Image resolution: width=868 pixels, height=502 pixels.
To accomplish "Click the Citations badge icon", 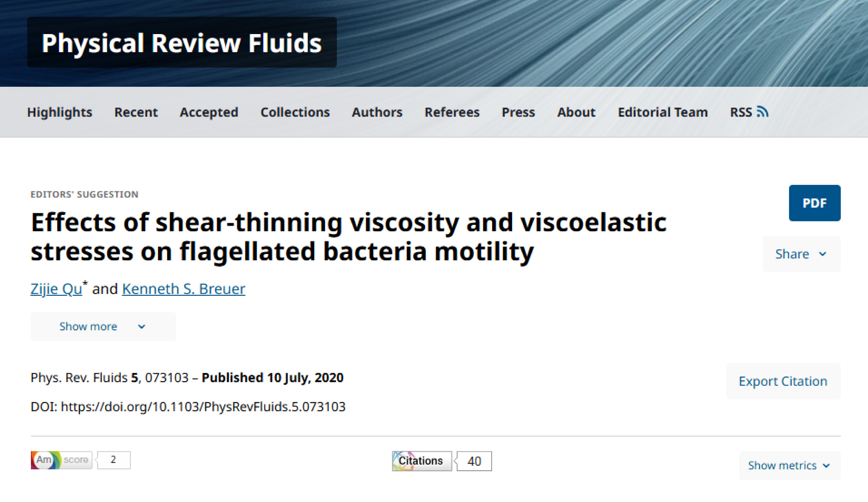I will coord(422,461).
